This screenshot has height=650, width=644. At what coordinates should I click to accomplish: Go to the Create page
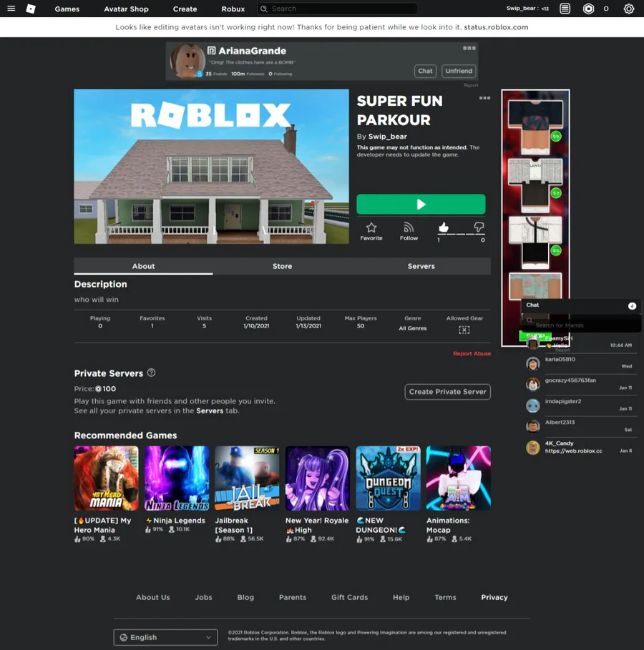point(185,9)
